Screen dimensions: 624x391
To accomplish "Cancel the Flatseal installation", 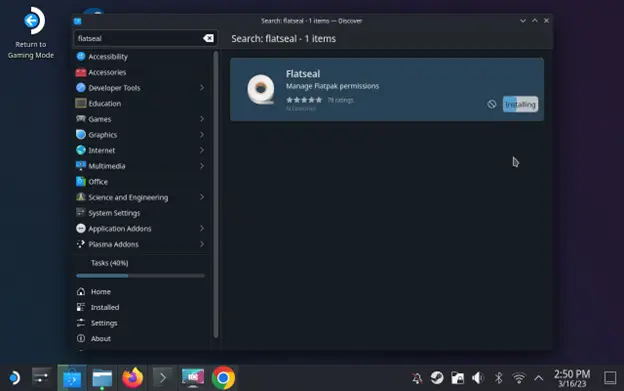I will 491,104.
